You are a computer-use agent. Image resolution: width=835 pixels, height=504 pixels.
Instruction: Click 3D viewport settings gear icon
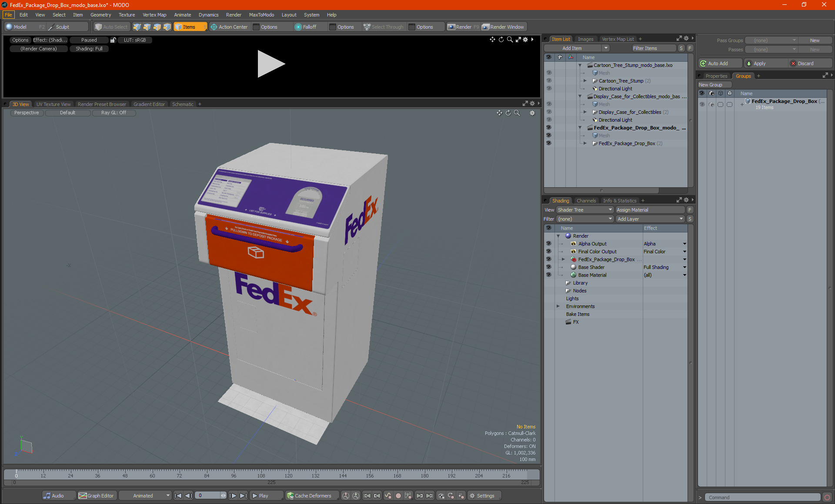point(532,113)
